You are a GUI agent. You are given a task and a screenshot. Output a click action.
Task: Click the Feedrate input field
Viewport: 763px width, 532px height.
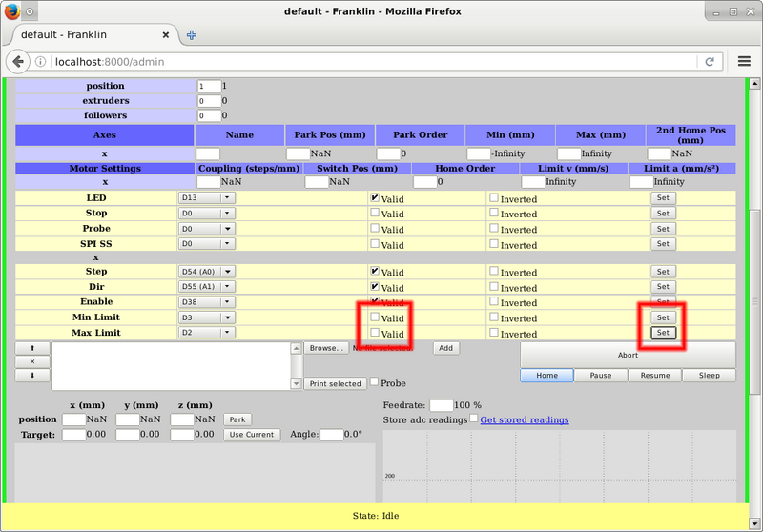coord(441,405)
